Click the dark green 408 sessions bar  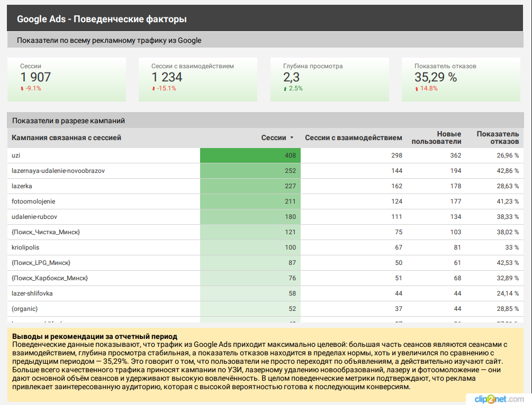pyautogui.click(x=250, y=155)
